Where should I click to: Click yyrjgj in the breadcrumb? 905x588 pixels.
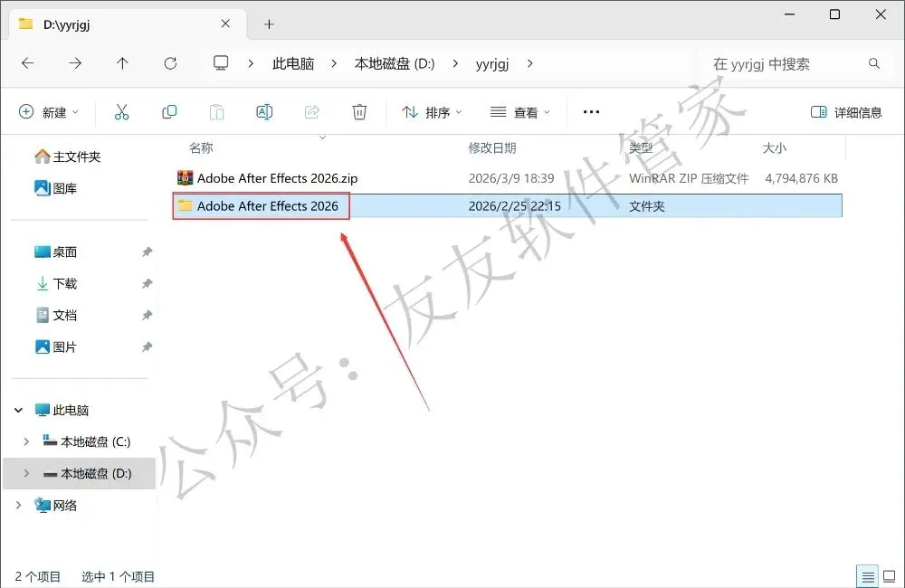[x=492, y=63]
